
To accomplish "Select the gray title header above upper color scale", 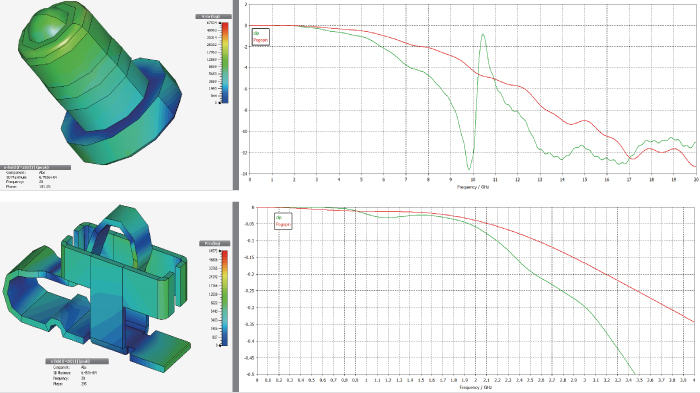I will click(213, 17).
